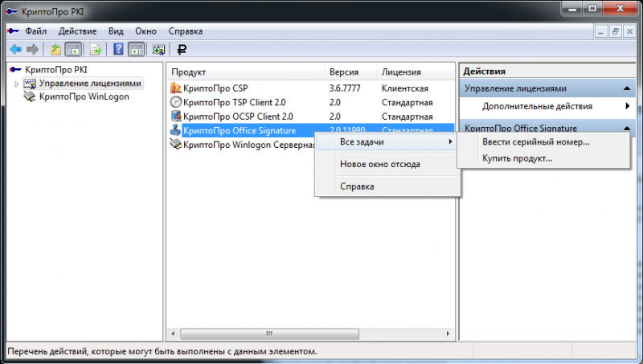
Task: Click version 3.6.7777 cell
Action: [345, 88]
